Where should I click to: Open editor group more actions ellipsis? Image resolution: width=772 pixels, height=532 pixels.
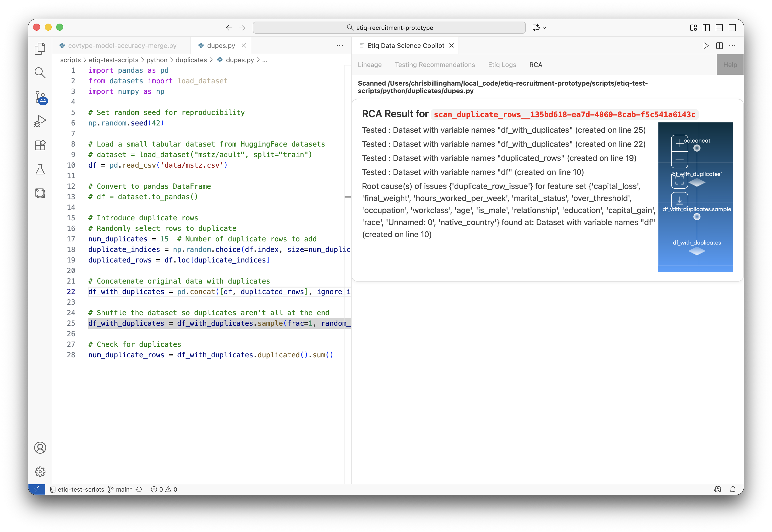[x=340, y=46]
